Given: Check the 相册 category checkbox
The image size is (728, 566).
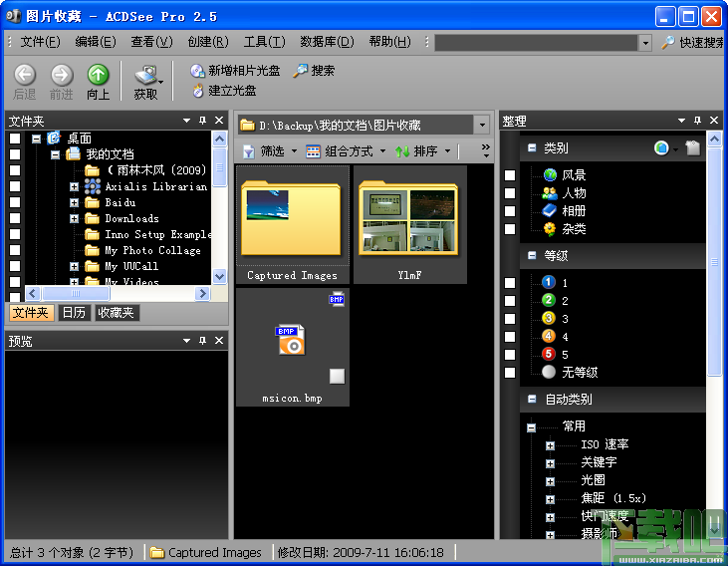Looking at the screenshot, I should pyautogui.click(x=510, y=211).
